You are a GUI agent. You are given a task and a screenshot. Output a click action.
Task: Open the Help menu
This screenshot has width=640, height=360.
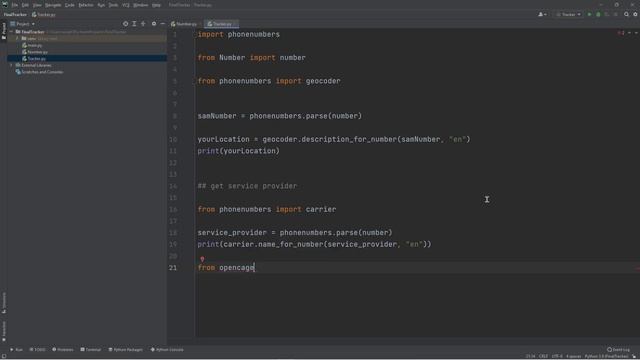click(156, 5)
